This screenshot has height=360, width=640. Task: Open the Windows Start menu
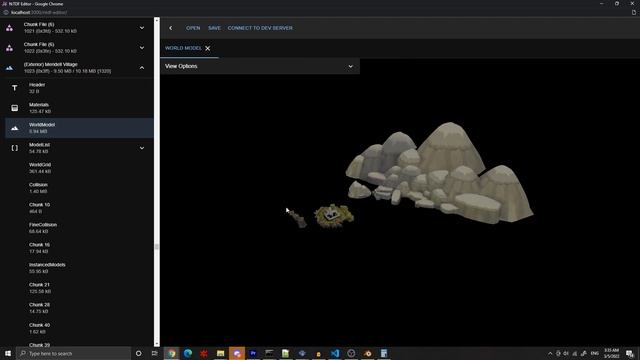point(8,353)
